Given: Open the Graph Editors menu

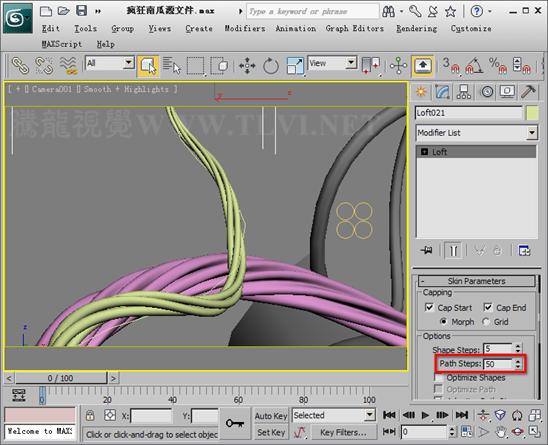Looking at the screenshot, I should [354, 28].
